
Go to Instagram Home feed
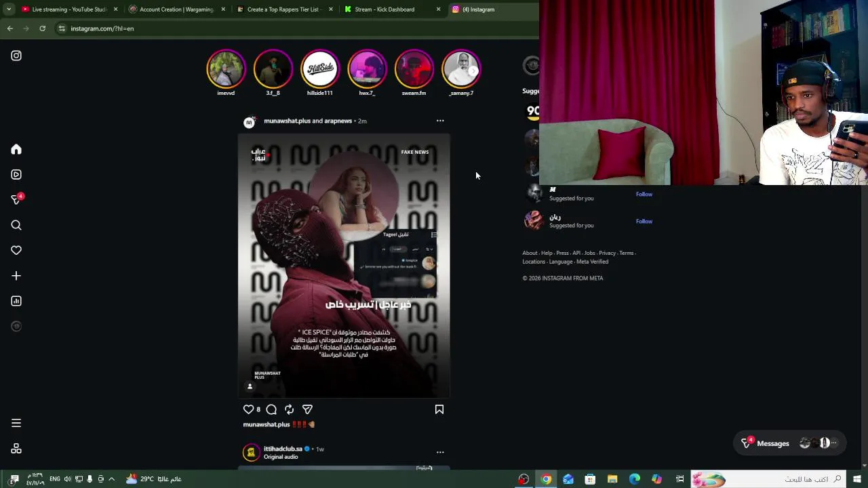16,149
